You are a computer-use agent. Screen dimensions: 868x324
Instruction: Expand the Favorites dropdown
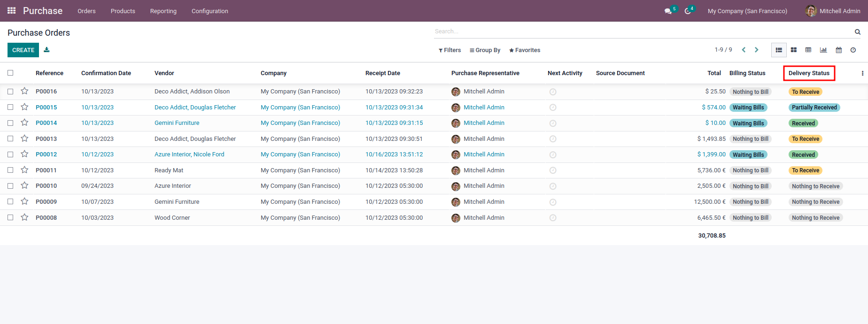coord(525,50)
